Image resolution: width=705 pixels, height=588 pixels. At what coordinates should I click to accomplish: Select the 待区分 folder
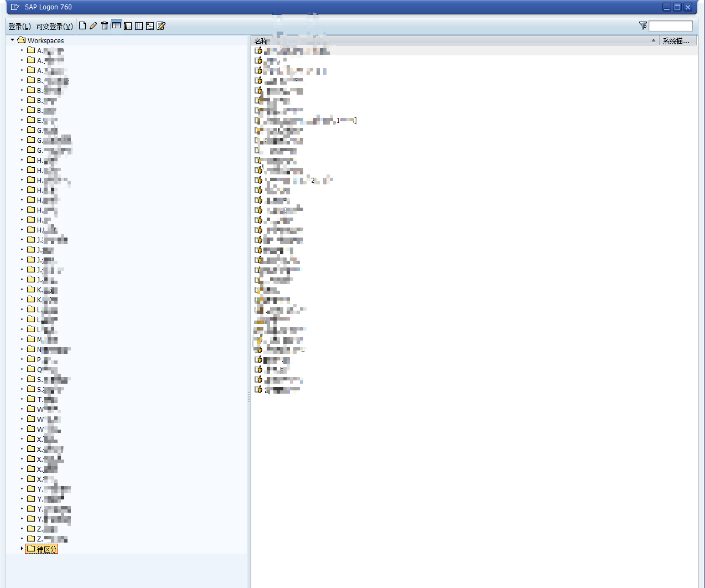(42, 549)
